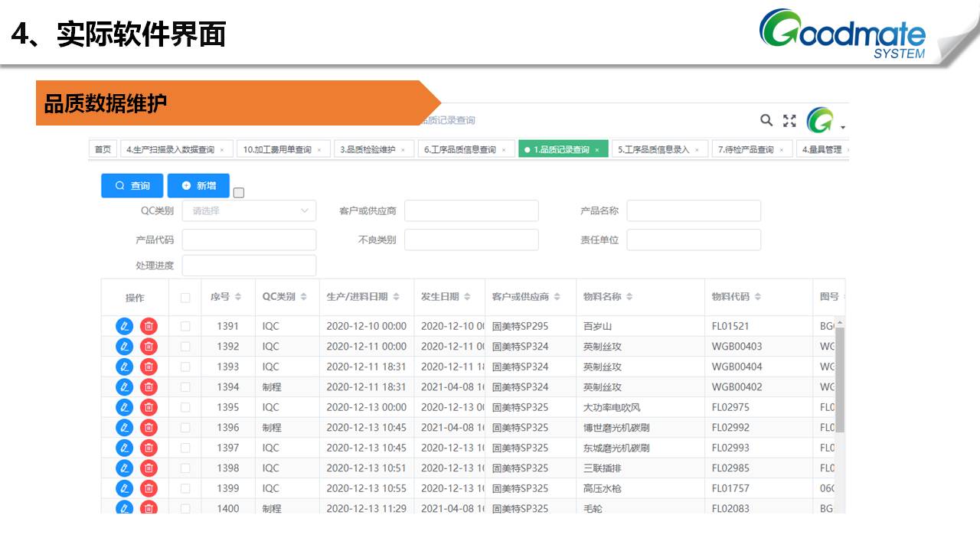Toggle fullscreen with the expand icon
The image size is (980, 551).
click(x=789, y=120)
